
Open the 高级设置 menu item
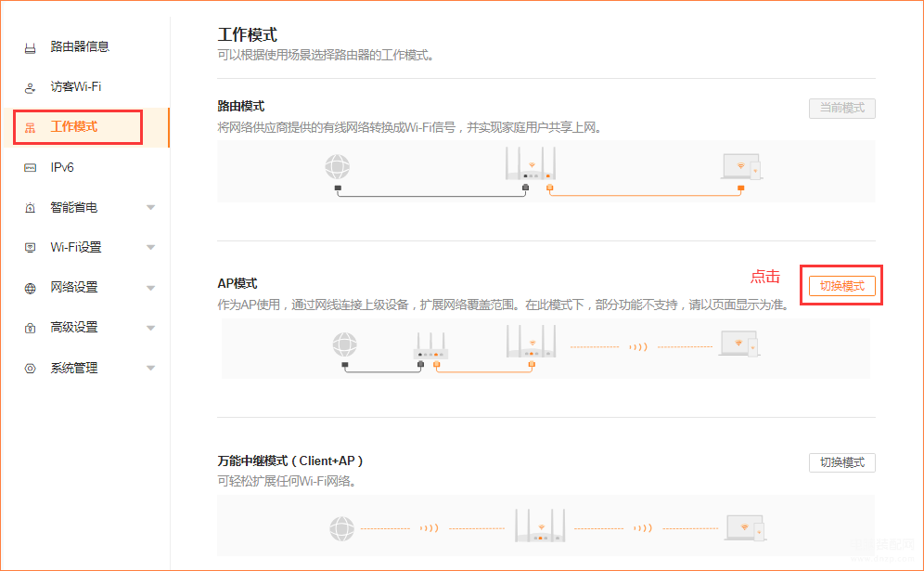[73, 327]
